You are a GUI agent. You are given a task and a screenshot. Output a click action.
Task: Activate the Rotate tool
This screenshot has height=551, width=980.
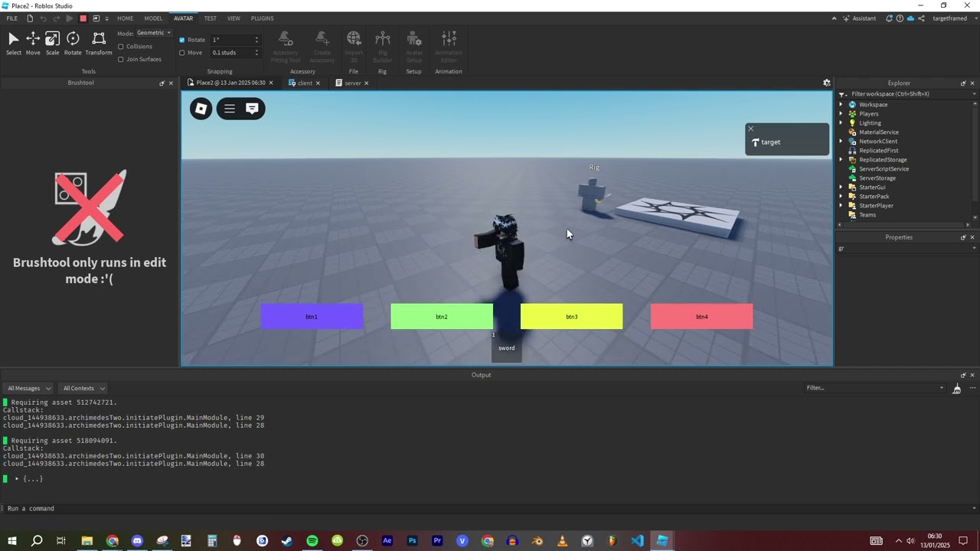tap(73, 44)
